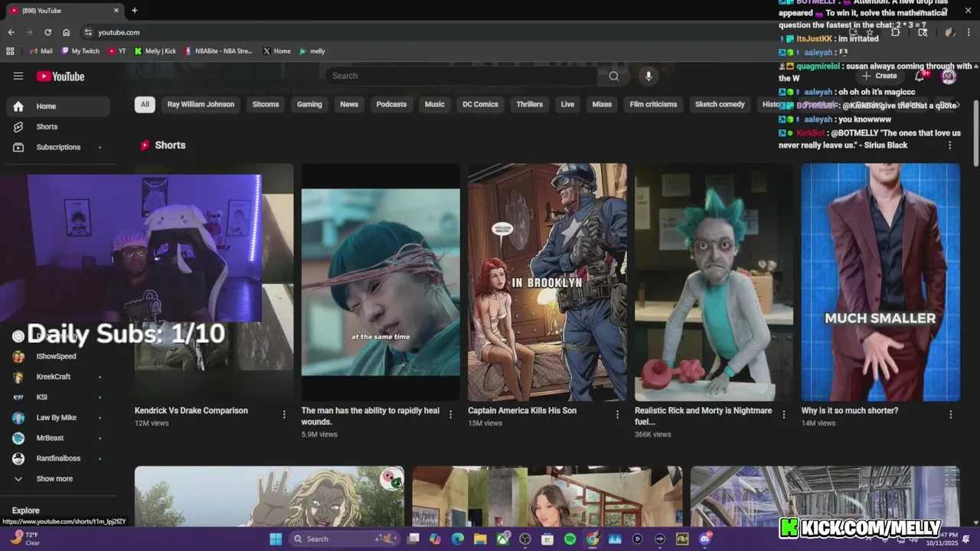Select the Live filter chip
The height and width of the screenshot is (551, 980).
567,104
